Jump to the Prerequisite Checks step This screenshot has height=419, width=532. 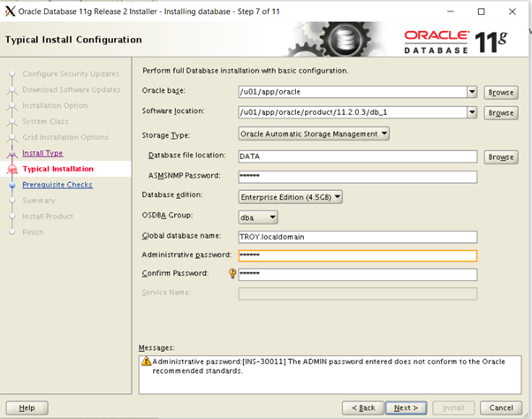[x=57, y=185]
